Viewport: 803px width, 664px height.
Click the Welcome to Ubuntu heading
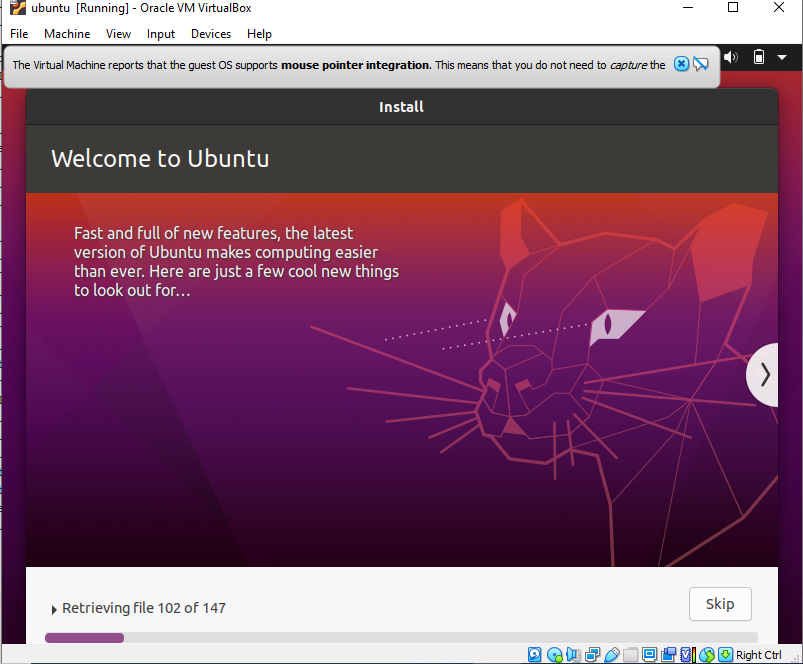tap(160, 158)
